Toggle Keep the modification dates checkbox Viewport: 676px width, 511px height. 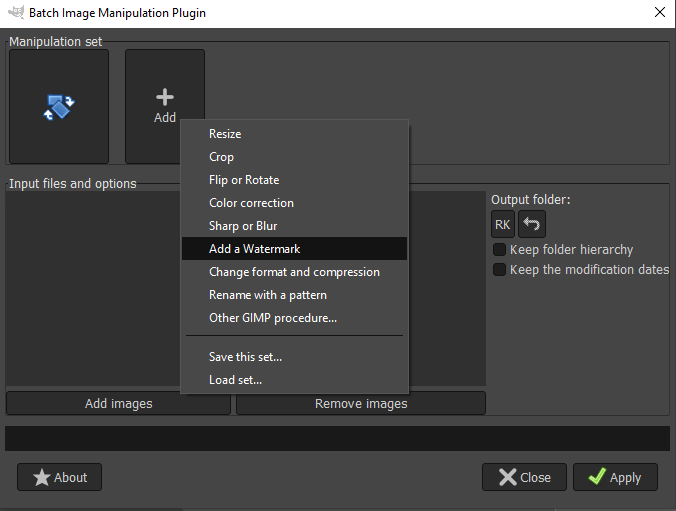[499, 270]
